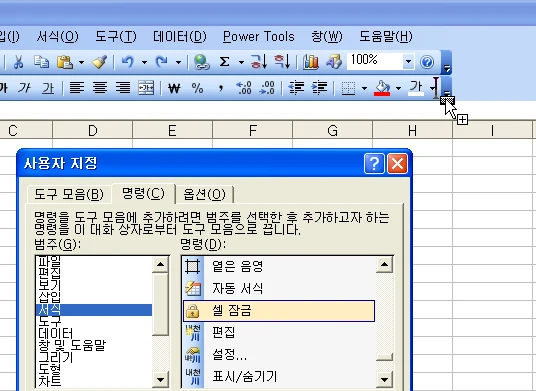The image size is (536, 391).
Task: Click category list scroll down arrow
Action: (x=160, y=379)
